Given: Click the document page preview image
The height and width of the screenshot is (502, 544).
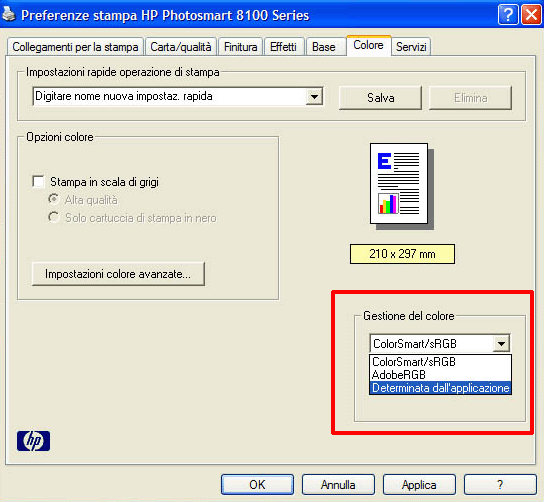Looking at the screenshot, I should point(401,186).
